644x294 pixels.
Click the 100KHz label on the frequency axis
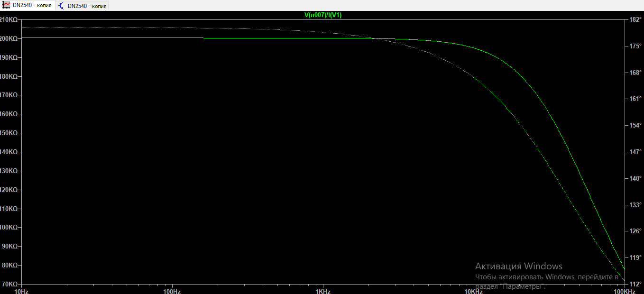point(623,290)
